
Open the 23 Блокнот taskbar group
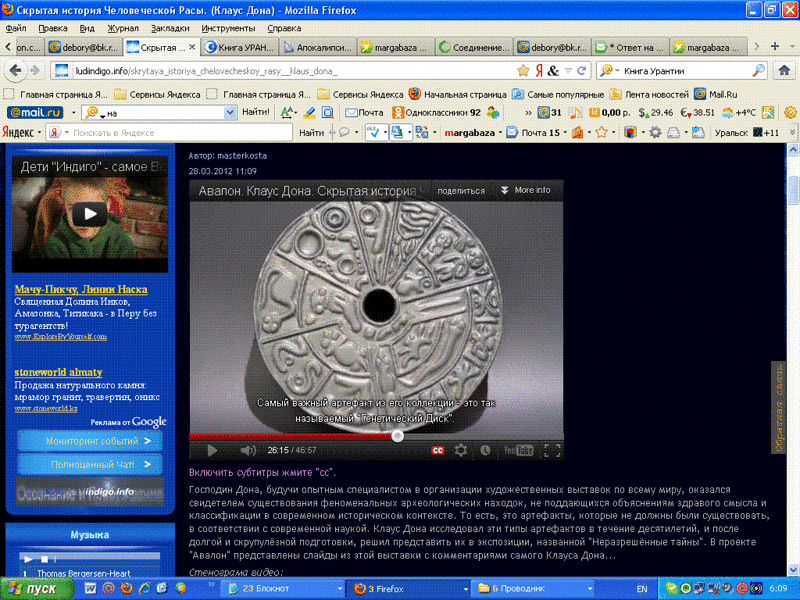pos(284,588)
